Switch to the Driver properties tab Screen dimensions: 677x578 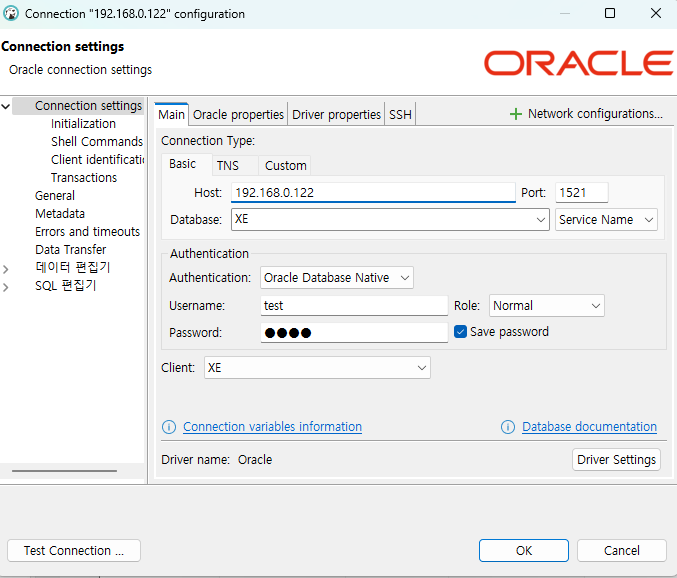[x=336, y=115]
